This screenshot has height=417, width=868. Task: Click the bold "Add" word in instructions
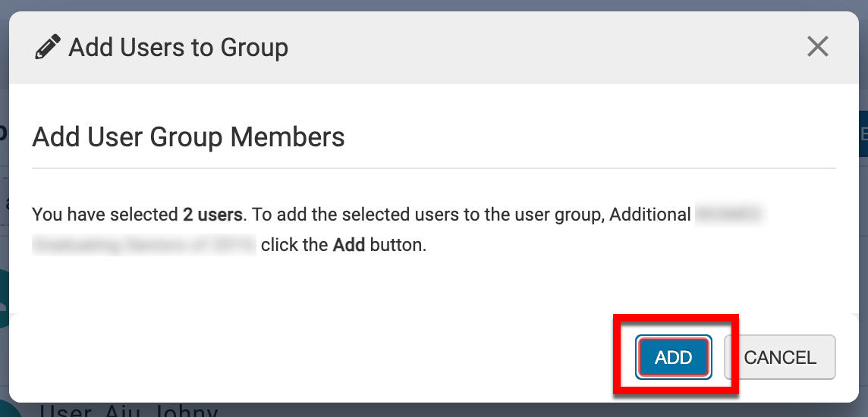(349, 246)
